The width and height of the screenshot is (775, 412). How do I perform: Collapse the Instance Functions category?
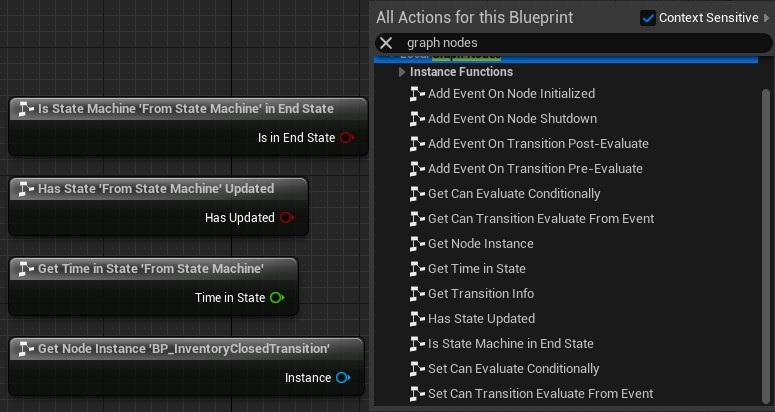click(x=402, y=72)
